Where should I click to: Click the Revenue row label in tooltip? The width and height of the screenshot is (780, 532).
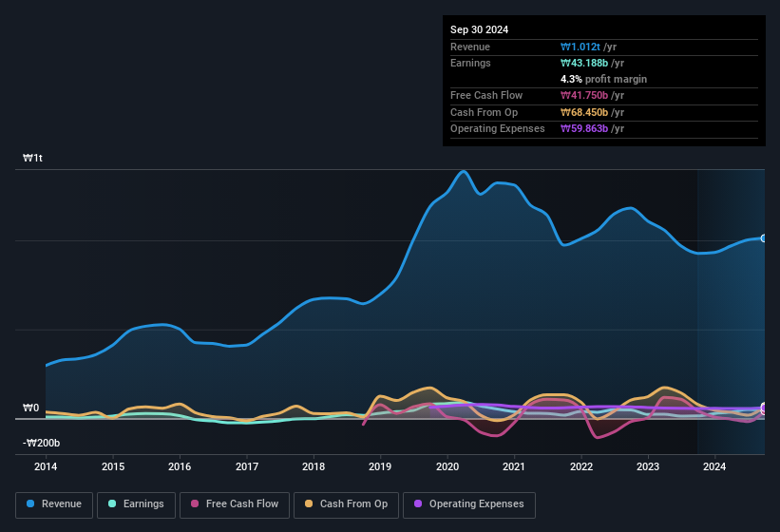point(470,47)
